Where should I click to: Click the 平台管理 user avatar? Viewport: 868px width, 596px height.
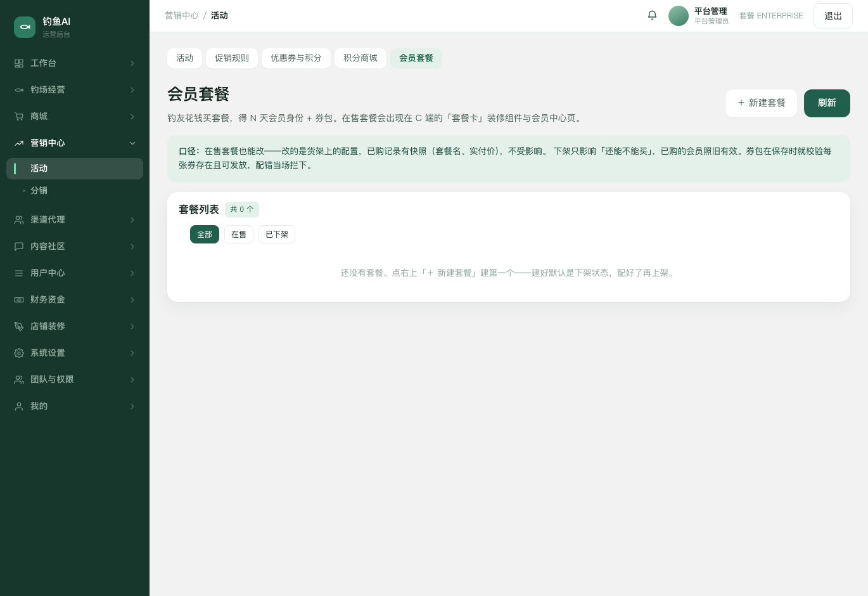(679, 16)
